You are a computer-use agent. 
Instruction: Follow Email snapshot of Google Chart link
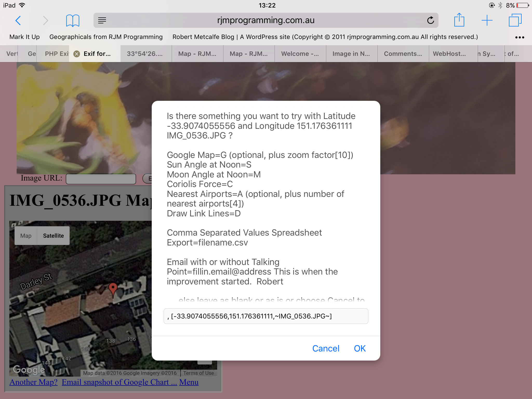pos(119,382)
